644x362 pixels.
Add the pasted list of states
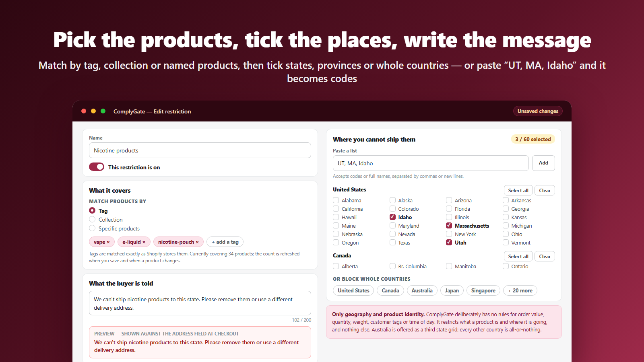543,163
